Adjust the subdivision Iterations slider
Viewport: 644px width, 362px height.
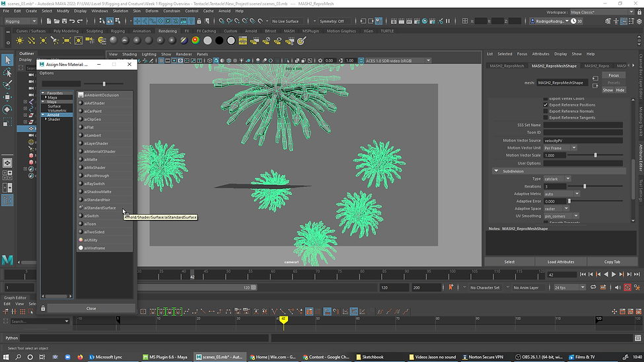(585, 186)
